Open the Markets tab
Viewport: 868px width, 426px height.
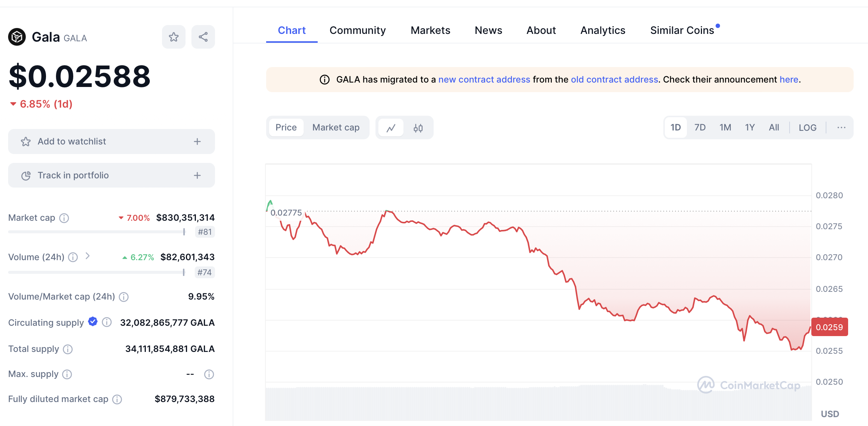(x=430, y=30)
